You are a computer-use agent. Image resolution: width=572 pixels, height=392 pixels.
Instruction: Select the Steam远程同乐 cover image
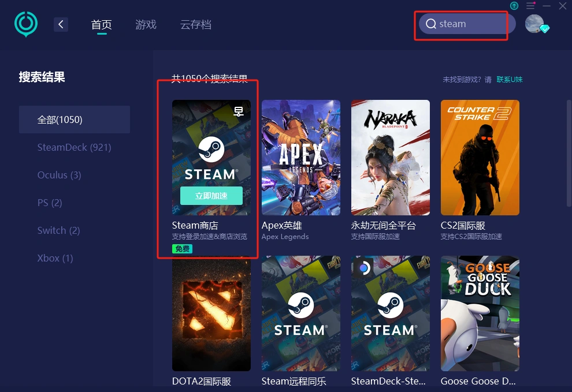point(301,313)
